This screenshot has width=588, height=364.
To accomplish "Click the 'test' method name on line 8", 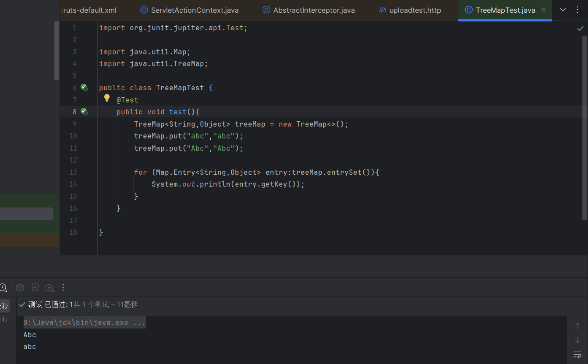I will click(178, 112).
